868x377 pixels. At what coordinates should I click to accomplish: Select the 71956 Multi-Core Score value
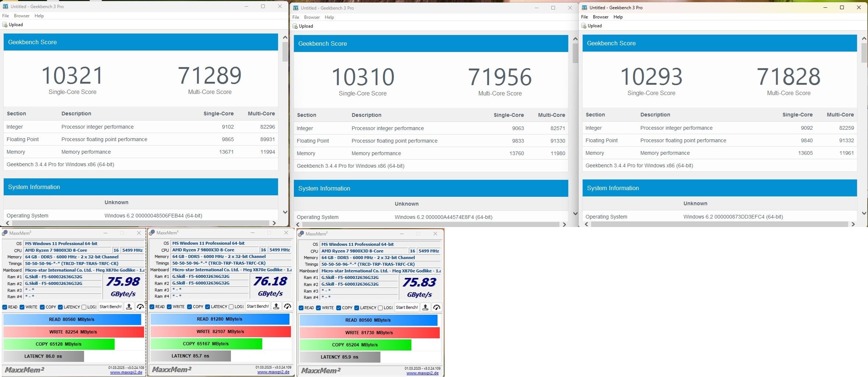coord(500,77)
